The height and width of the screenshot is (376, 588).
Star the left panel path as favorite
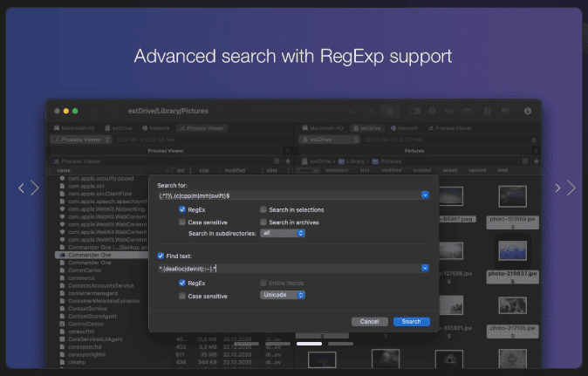tap(288, 161)
